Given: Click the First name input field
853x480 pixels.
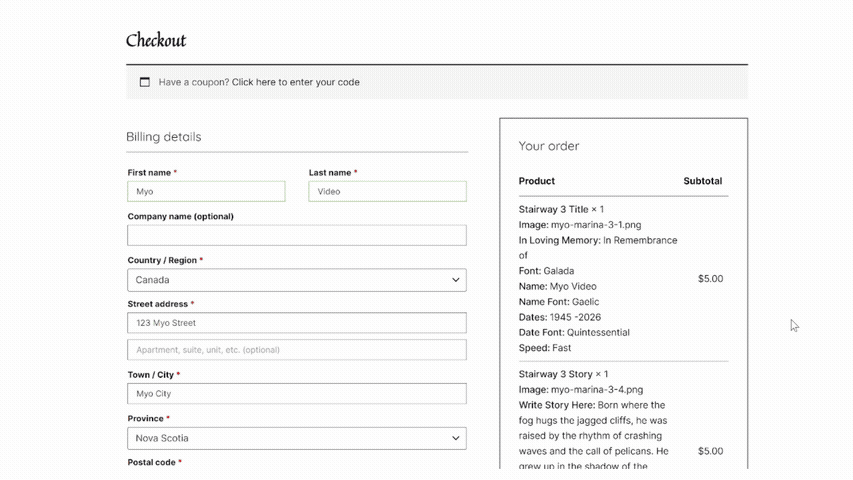Looking at the screenshot, I should pos(206,191).
